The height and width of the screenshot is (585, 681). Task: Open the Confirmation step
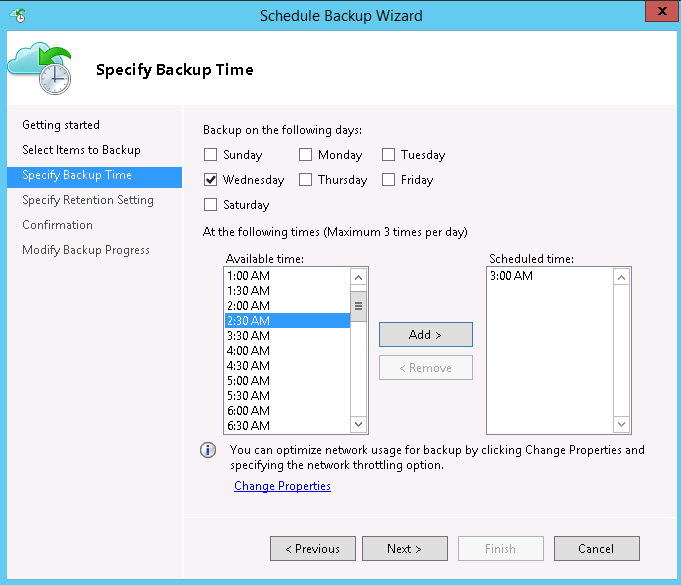point(57,225)
